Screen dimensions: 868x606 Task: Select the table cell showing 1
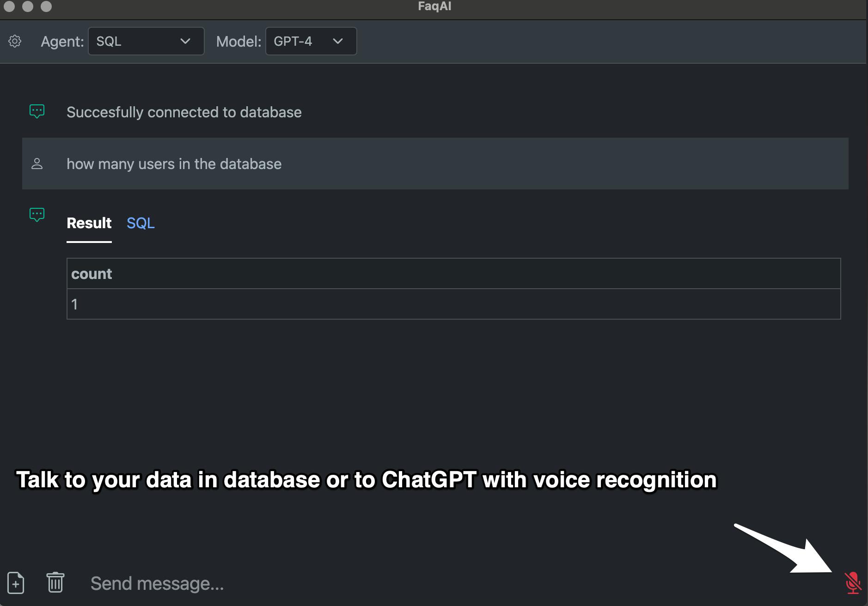pyautogui.click(x=453, y=304)
